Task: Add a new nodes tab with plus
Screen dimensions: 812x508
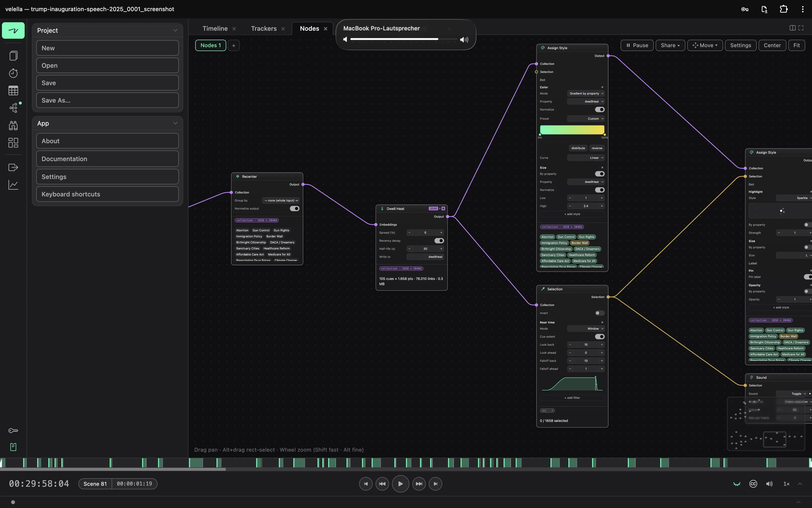Action: coord(233,45)
